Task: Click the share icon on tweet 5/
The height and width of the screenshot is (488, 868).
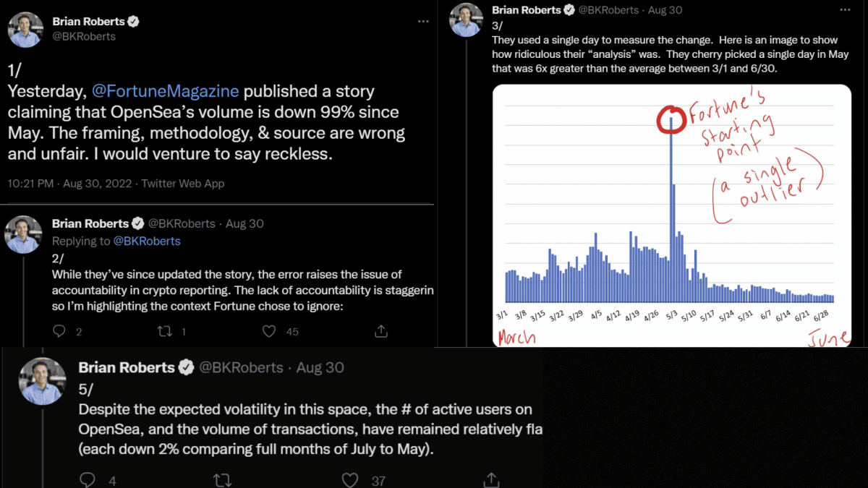Action: pyautogui.click(x=490, y=479)
